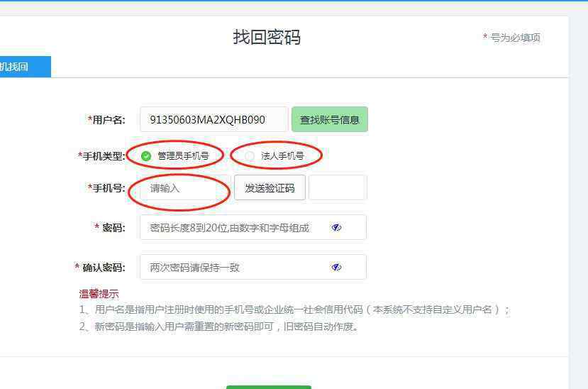Image resolution: width=588 pixels, height=389 pixels.
Task: Select the 法人手机号 radio option
Action: [250, 155]
